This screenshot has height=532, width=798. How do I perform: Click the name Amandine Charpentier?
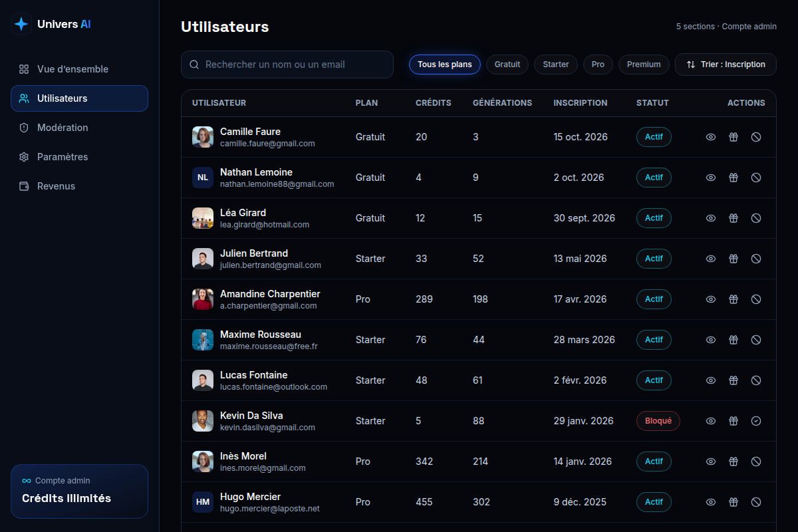(x=270, y=294)
